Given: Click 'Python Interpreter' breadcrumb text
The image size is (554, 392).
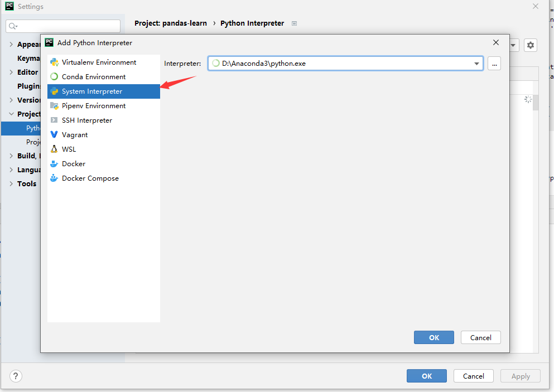Looking at the screenshot, I should [252, 23].
